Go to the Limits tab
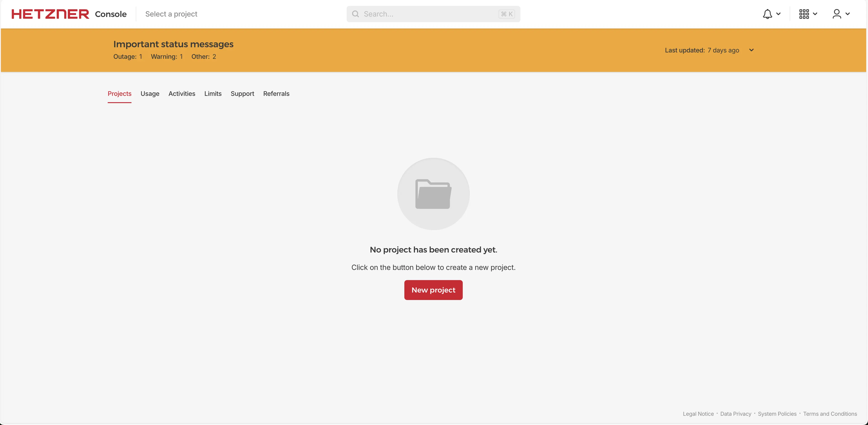The height and width of the screenshot is (425, 868). tap(213, 94)
